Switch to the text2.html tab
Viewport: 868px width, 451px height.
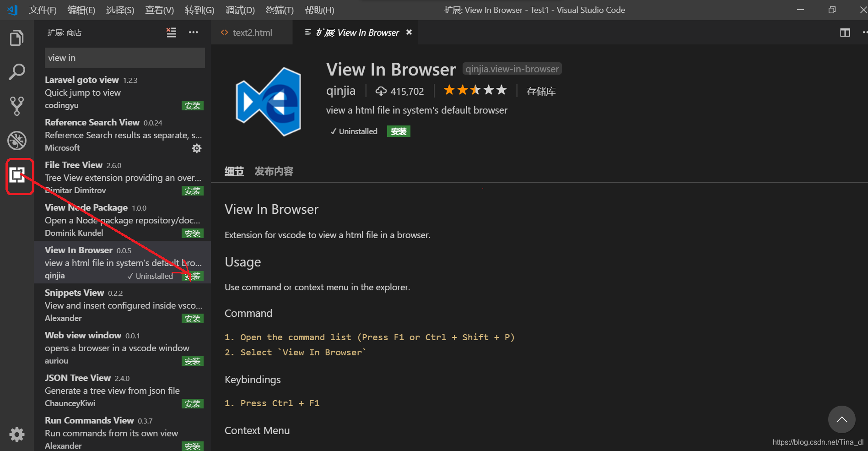[252, 33]
